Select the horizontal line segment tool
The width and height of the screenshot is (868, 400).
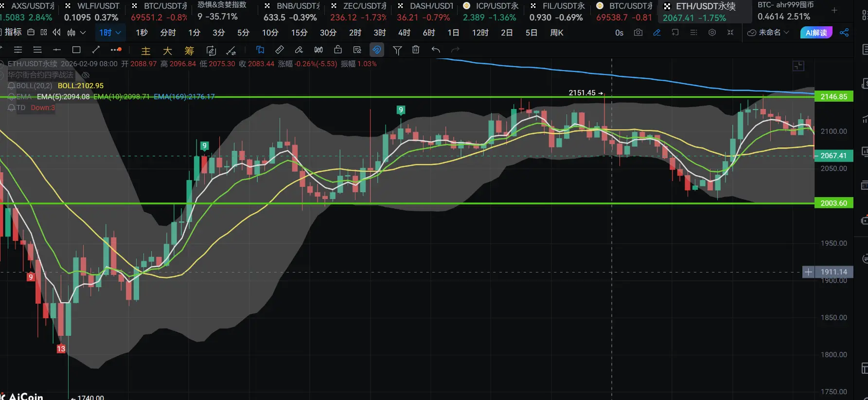coord(56,50)
